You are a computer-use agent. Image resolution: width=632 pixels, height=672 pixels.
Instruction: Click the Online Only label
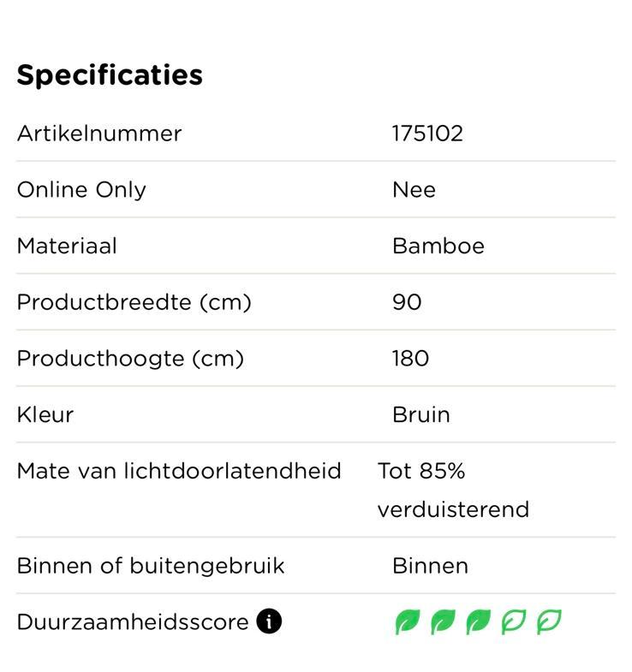(x=81, y=190)
